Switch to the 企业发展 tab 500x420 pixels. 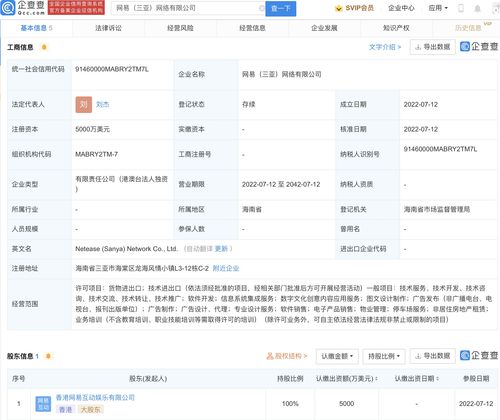coord(324,28)
